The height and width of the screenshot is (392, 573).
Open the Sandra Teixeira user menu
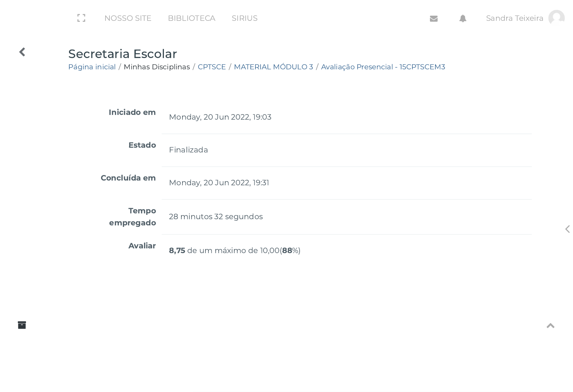tap(514, 18)
